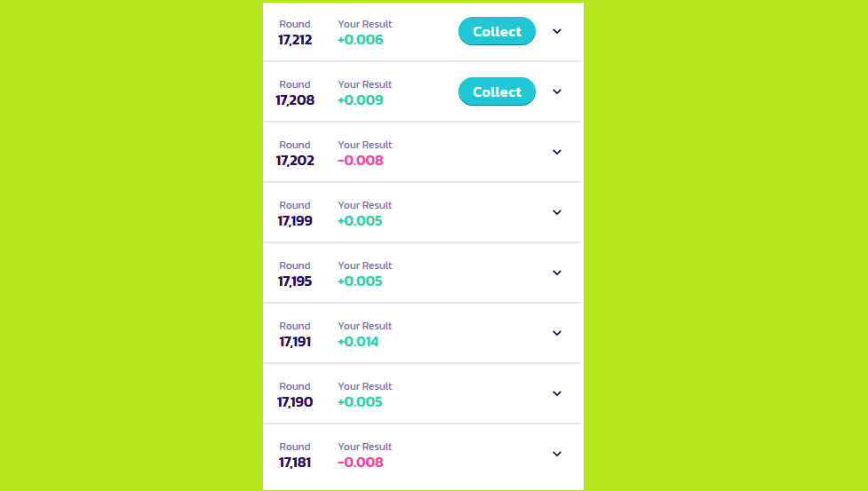Click the +0.009 result value

coord(361,100)
